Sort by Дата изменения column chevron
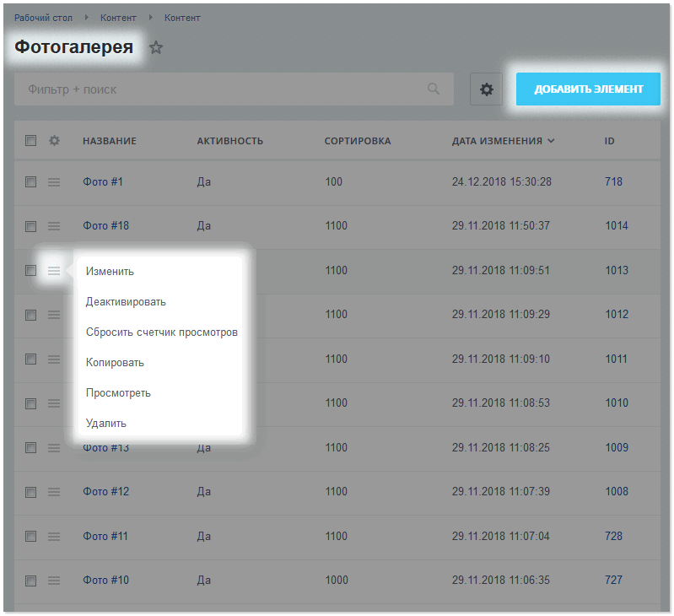Viewport: 674px width, 616px height. click(551, 141)
